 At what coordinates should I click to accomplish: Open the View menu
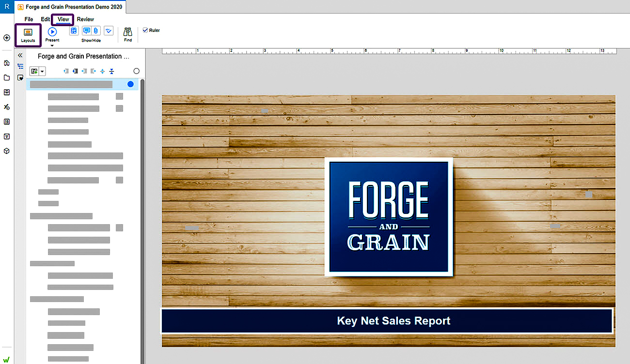[63, 19]
